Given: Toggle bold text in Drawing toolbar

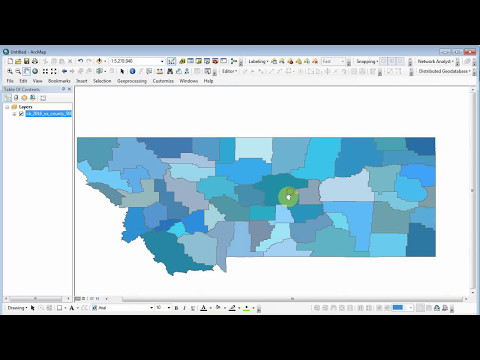Looking at the screenshot, I should tap(176, 308).
